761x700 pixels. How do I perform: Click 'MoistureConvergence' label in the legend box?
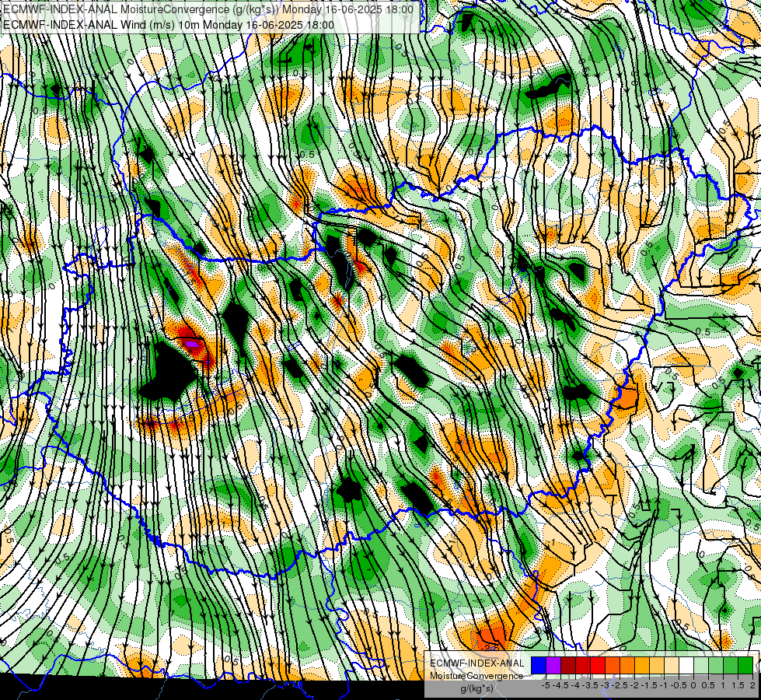coord(476,676)
